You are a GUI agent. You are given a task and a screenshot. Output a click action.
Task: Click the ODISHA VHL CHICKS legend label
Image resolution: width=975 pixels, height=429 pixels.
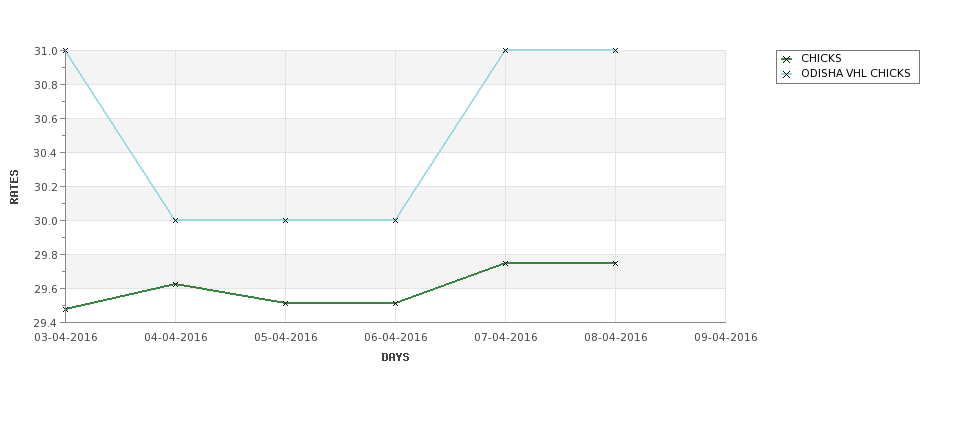pyautogui.click(x=856, y=73)
